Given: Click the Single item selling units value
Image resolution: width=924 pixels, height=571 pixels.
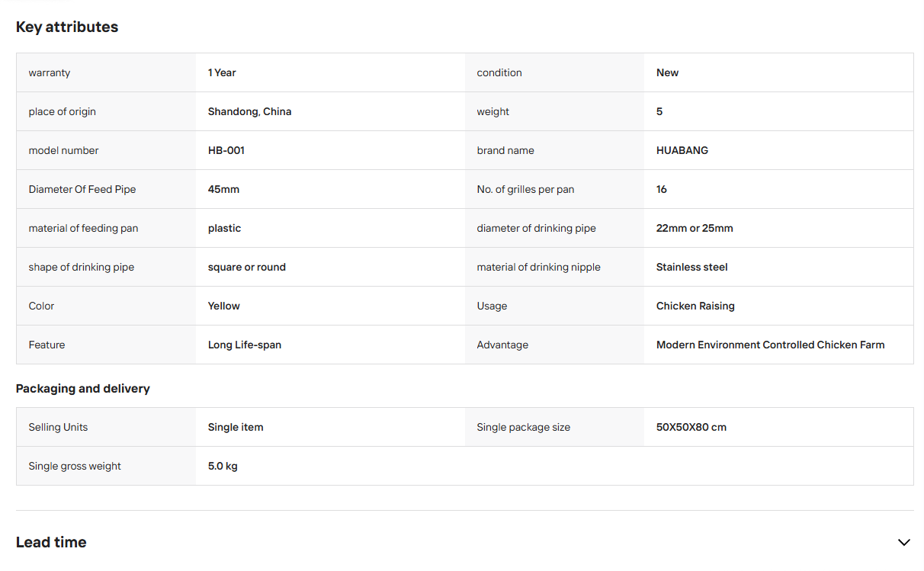Looking at the screenshot, I should point(236,427).
